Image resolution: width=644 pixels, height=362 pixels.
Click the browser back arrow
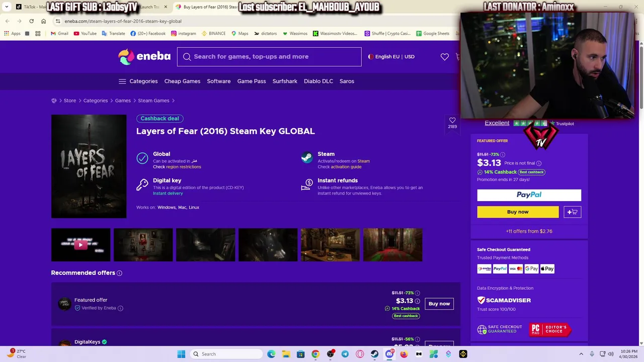coord(7,21)
